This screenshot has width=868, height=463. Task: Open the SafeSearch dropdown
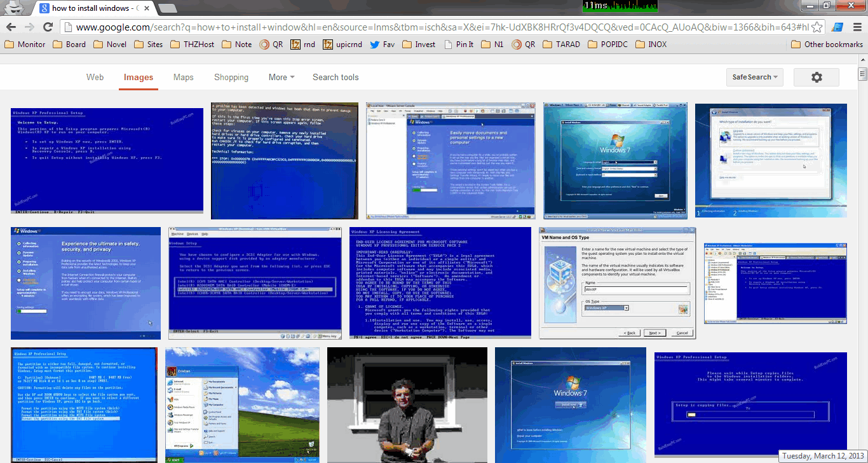tap(755, 77)
